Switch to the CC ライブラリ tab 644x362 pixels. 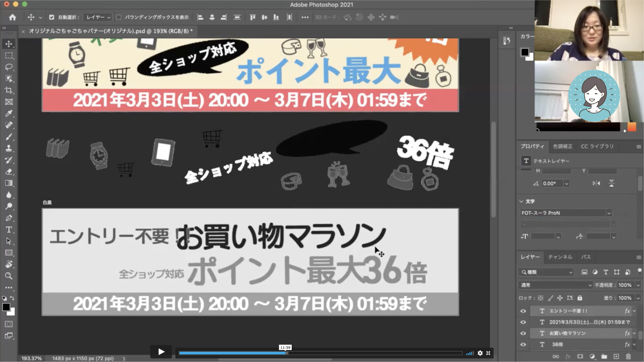click(x=597, y=146)
